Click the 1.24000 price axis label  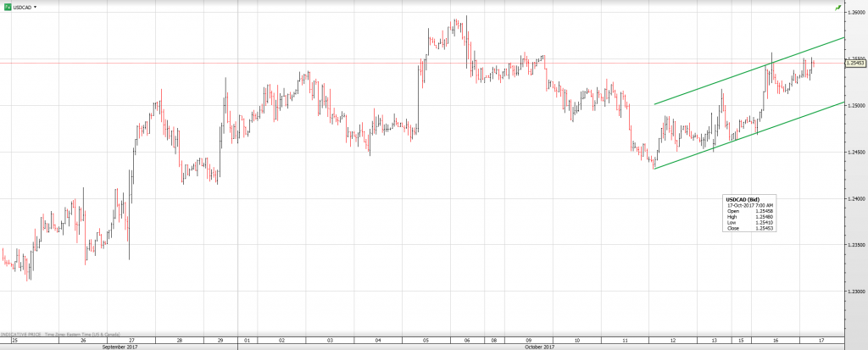854,198
